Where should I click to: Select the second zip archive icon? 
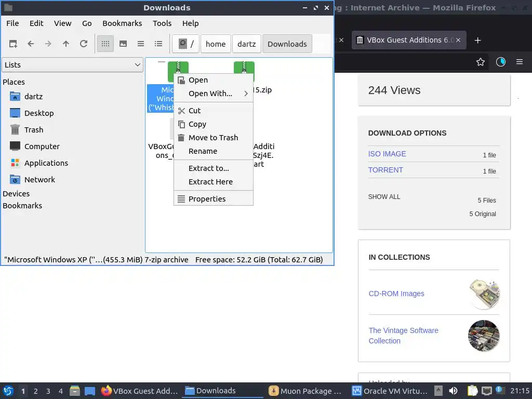pos(244,68)
